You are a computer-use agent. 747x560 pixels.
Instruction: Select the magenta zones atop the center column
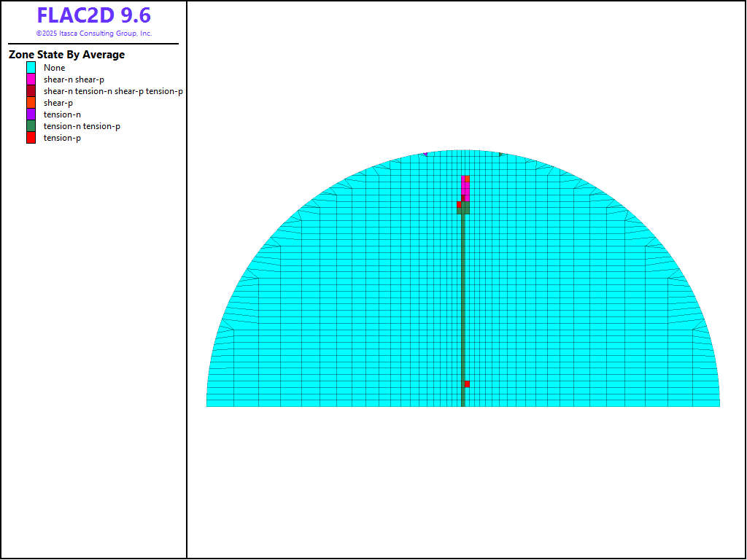point(464,188)
